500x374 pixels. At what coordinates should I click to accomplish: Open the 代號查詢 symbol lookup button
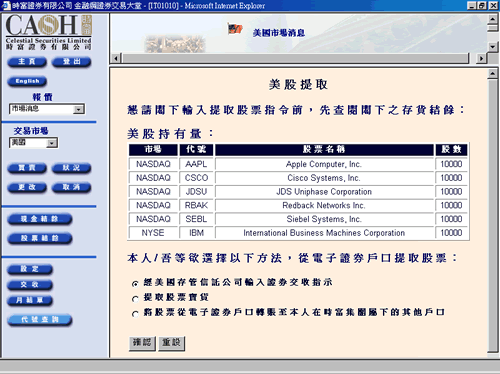(x=40, y=319)
